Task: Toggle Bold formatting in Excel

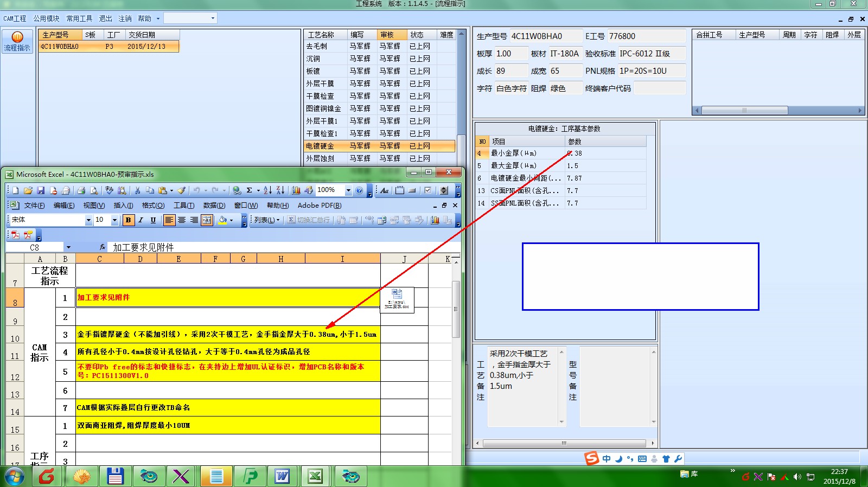Action: [x=128, y=220]
